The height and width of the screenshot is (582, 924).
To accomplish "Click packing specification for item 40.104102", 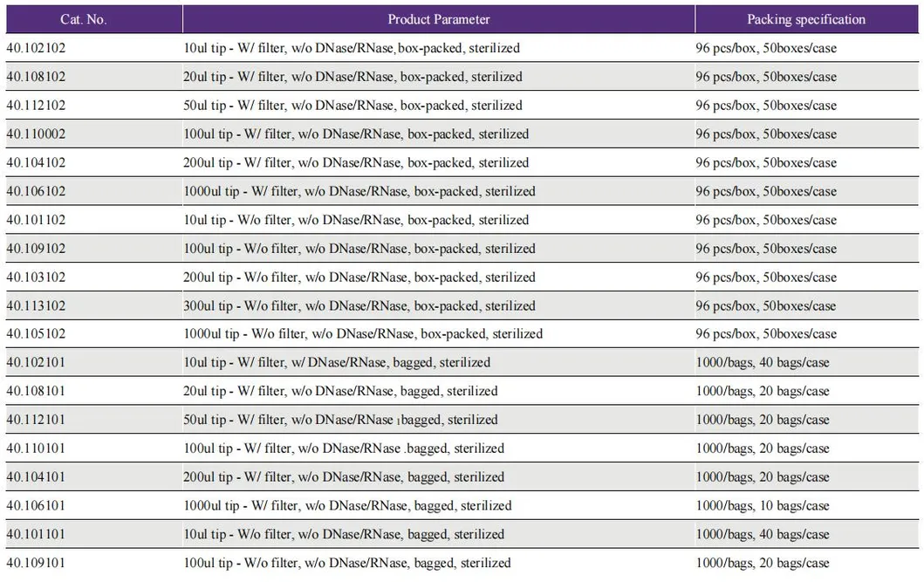I will click(766, 163).
